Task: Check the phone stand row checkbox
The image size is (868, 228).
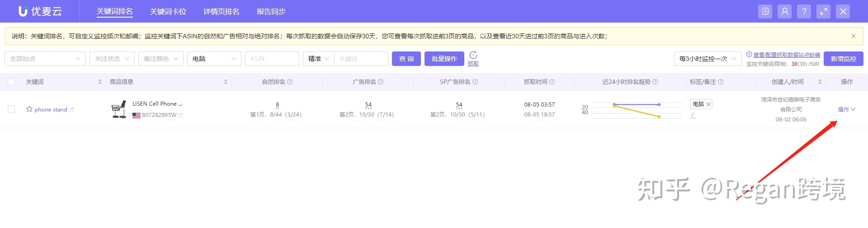Action: [x=11, y=109]
